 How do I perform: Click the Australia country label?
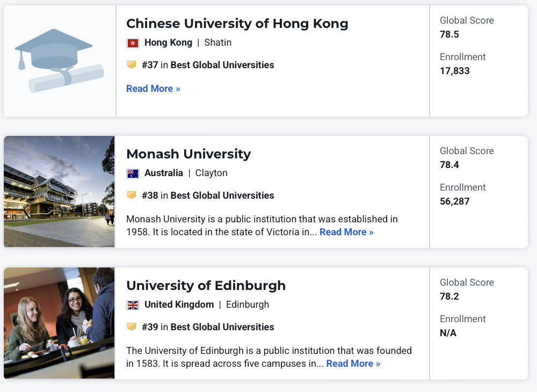click(x=164, y=173)
